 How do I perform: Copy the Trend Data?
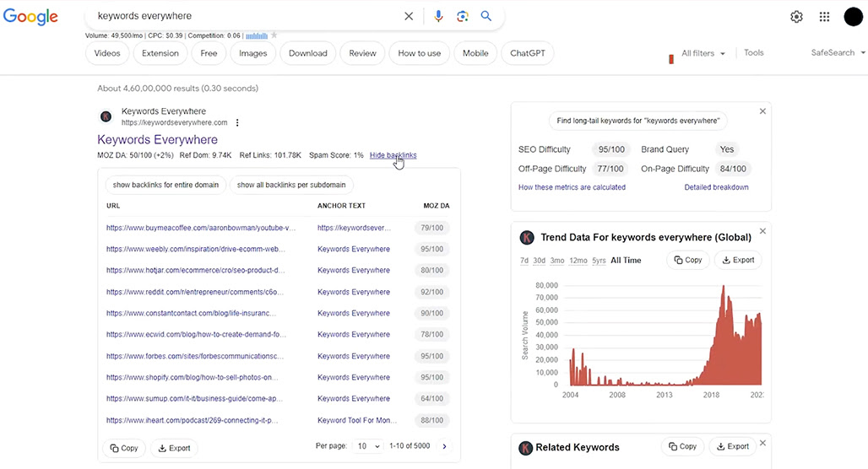pyautogui.click(x=687, y=260)
